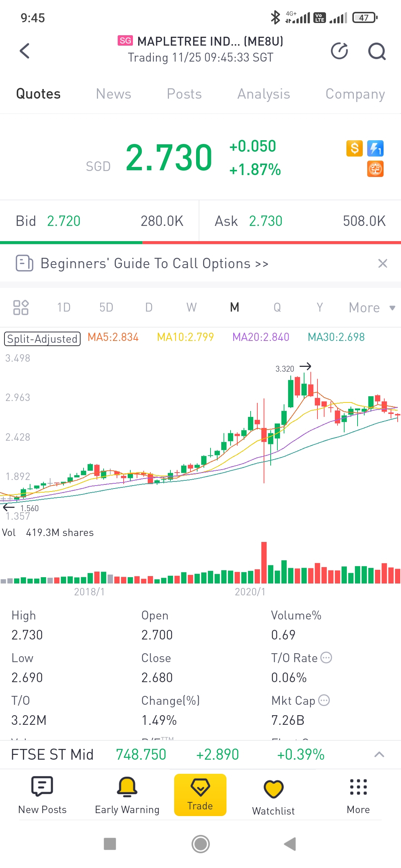Tap the Ask 2.730 price

tap(265, 221)
